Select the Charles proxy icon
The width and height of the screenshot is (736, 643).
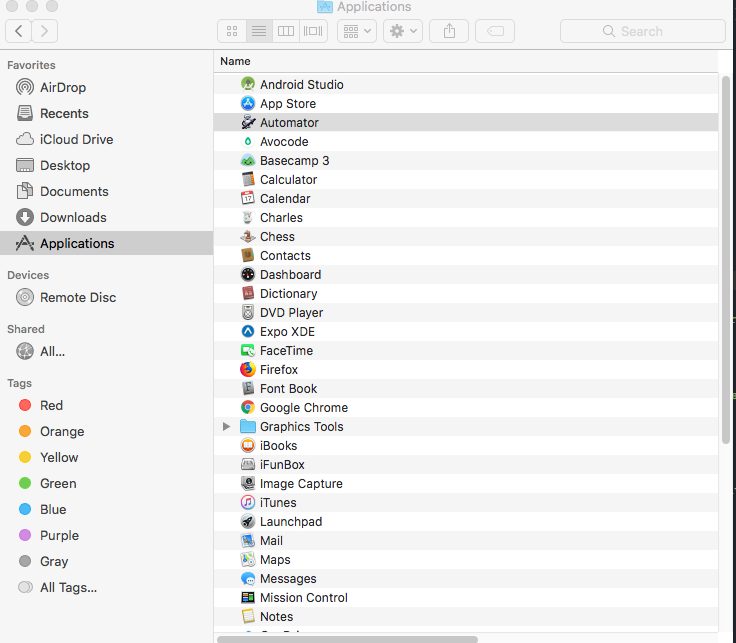247,217
